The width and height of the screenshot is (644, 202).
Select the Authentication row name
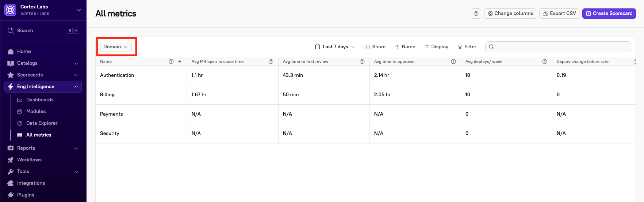point(117,75)
